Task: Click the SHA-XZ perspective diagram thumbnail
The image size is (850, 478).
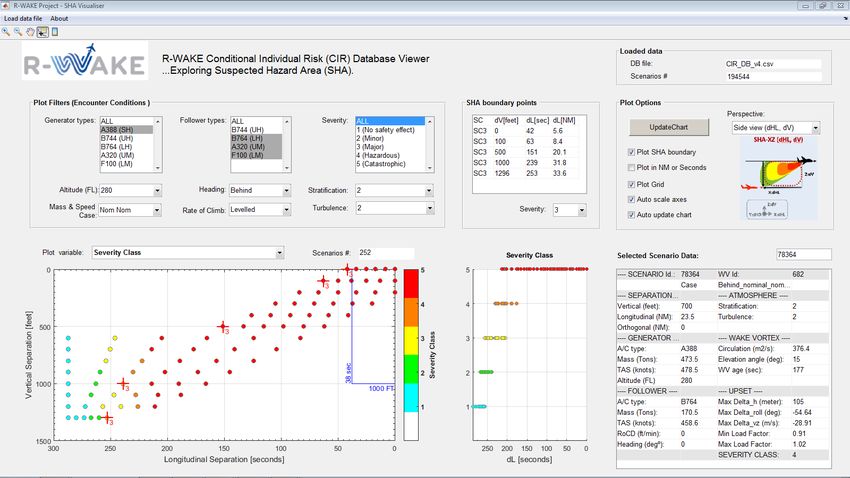Action: (x=778, y=178)
